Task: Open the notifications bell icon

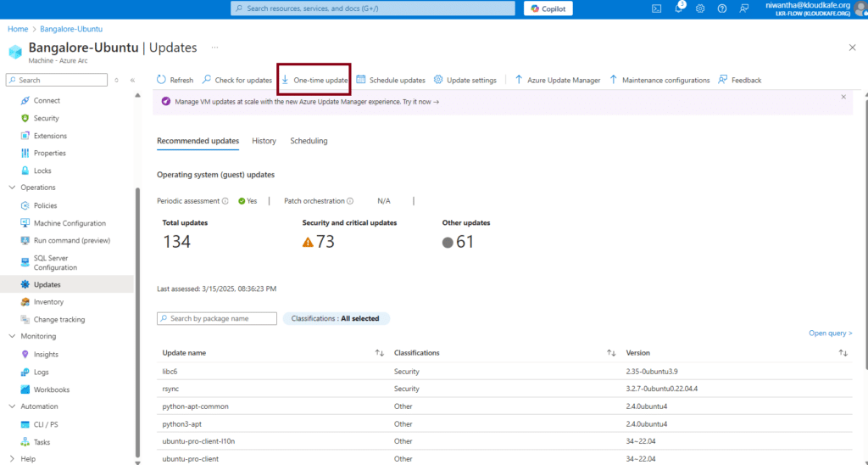Action: [x=679, y=8]
